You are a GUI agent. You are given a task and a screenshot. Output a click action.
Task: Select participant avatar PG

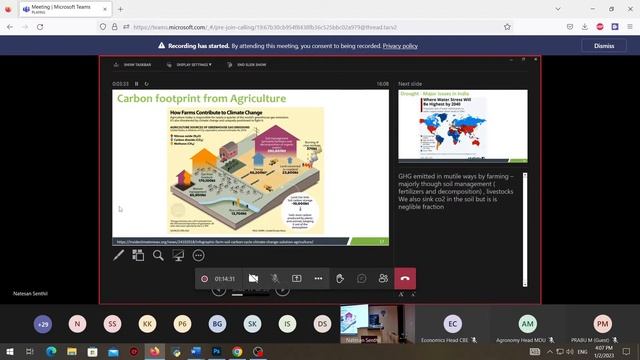[182, 324]
